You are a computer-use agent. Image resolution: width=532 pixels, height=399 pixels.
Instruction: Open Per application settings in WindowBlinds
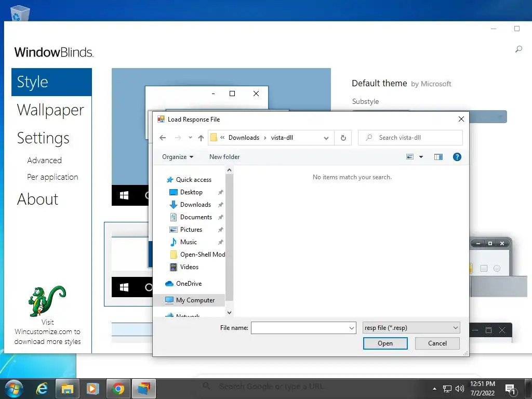coord(52,177)
